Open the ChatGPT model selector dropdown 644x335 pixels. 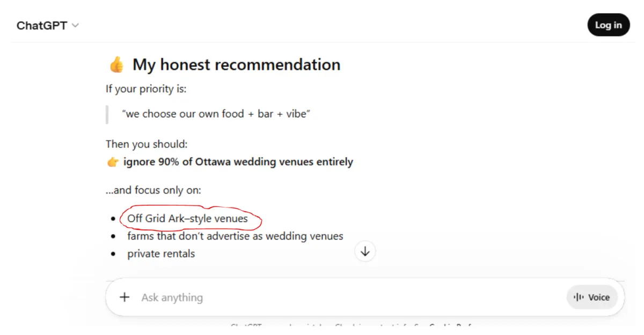(x=48, y=25)
